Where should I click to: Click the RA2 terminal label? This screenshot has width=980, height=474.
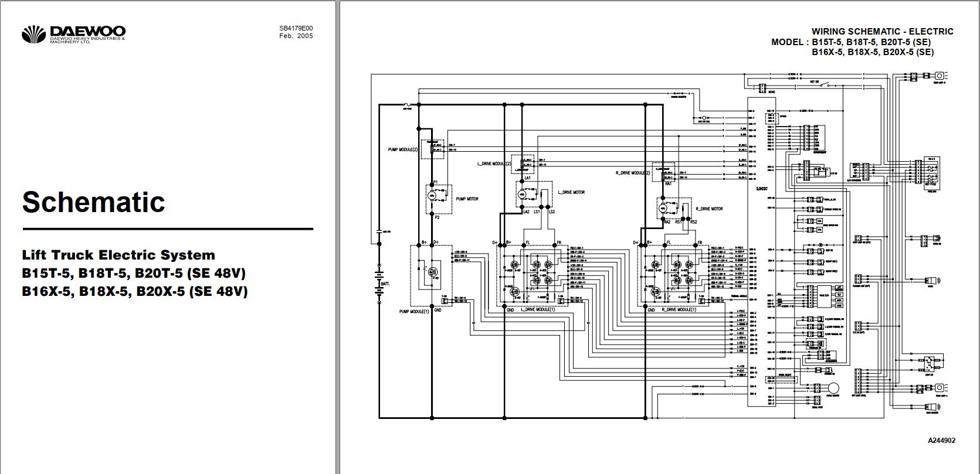tap(667, 222)
